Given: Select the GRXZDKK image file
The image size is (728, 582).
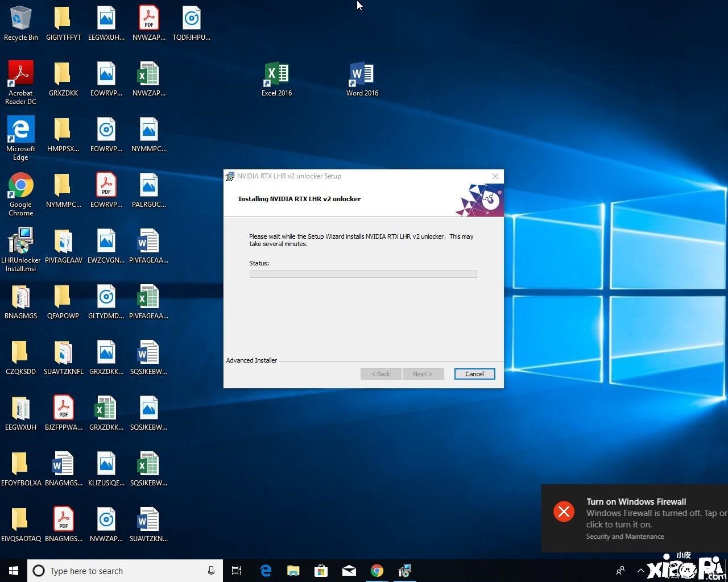Looking at the screenshot, I should (106, 357).
